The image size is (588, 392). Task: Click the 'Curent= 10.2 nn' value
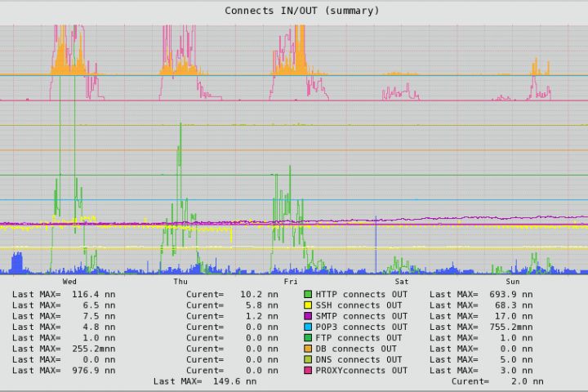(232, 295)
